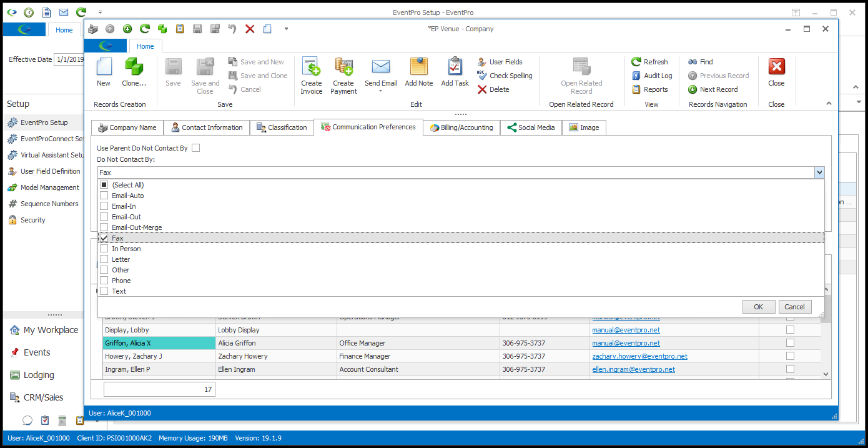The image size is (868, 448).
Task: Click the Other option in the list
Action: point(121,270)
